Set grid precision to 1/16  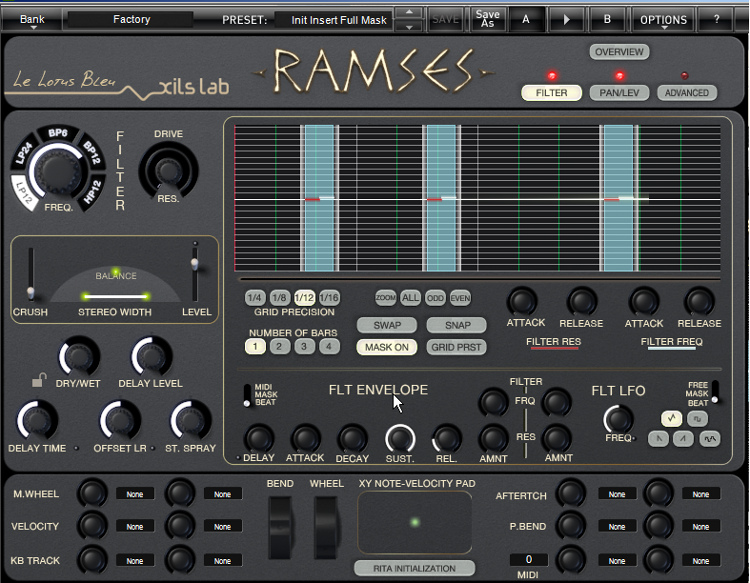(329, 298)
